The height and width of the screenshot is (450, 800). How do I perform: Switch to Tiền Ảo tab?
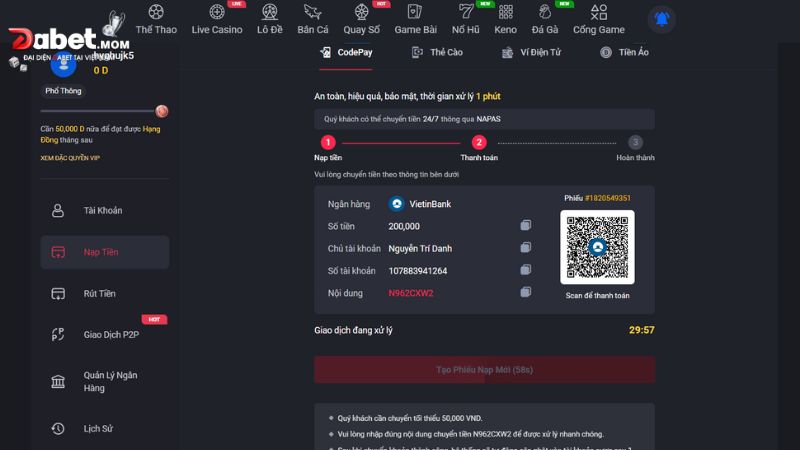pos(624,53)
